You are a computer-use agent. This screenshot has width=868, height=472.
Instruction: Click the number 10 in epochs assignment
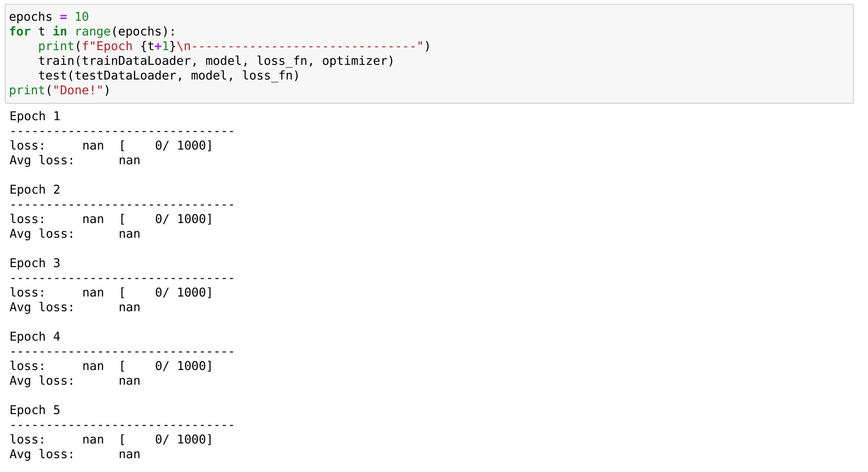tap(82, 17)
